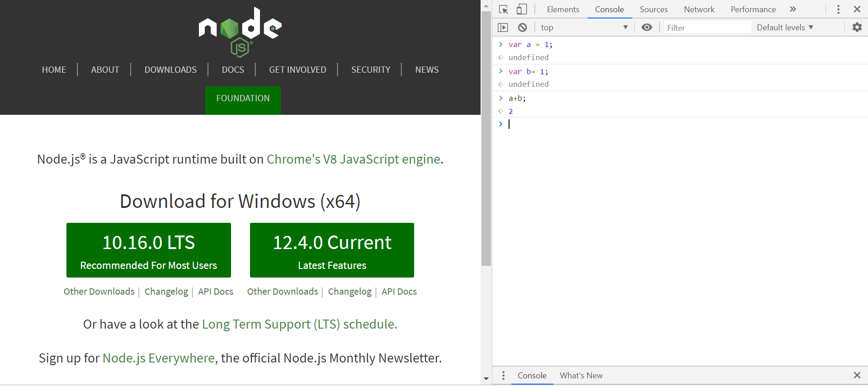Image resolution: width=868 pixels, height=386 pixels.
Task: Follow the Chrome's V8 JavaScript engine link
Action: tap(354, 159)
